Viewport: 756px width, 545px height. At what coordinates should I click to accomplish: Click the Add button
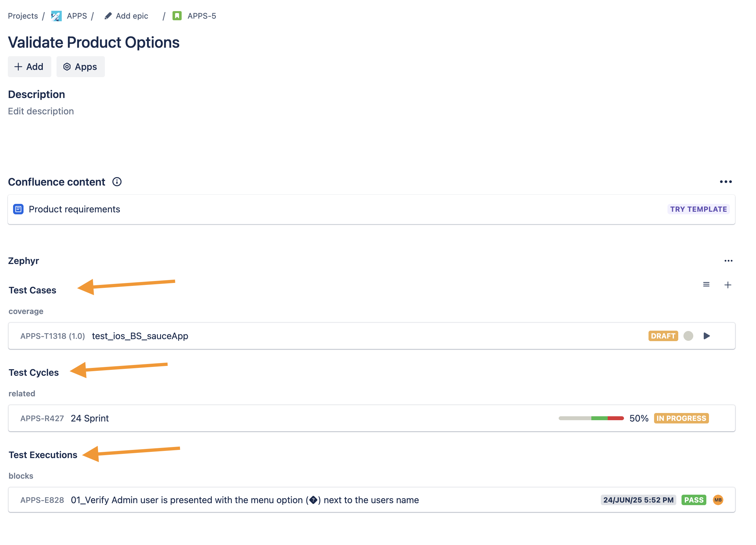[29, 67]
